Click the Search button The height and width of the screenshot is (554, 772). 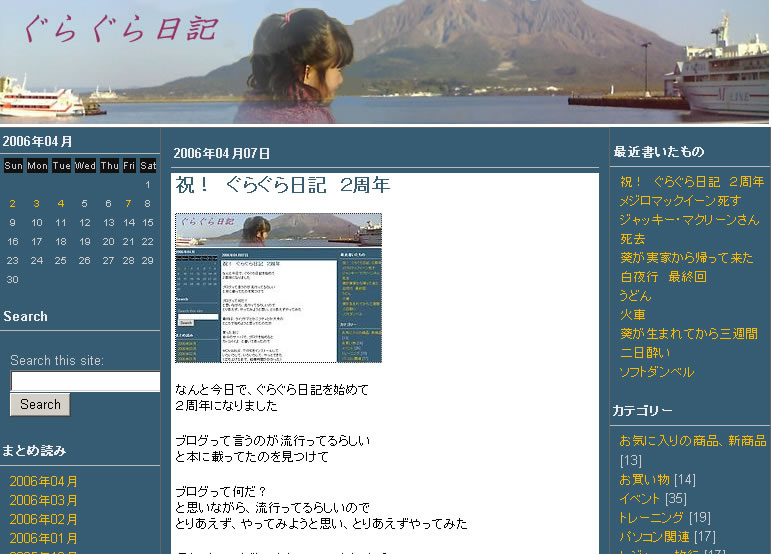(x=40, y=404)
